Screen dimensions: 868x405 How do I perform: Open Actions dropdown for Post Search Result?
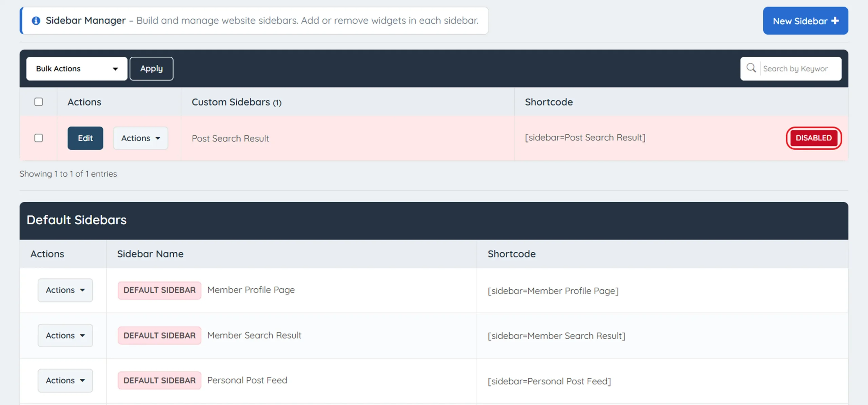(x=140, y=138)
